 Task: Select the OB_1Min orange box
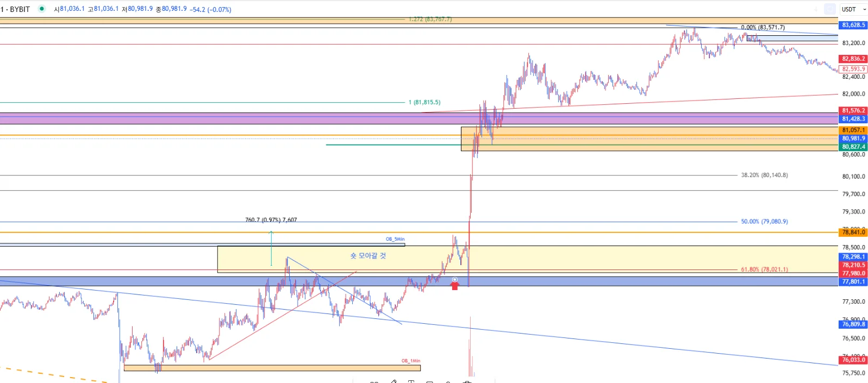[x=272, y=368]
